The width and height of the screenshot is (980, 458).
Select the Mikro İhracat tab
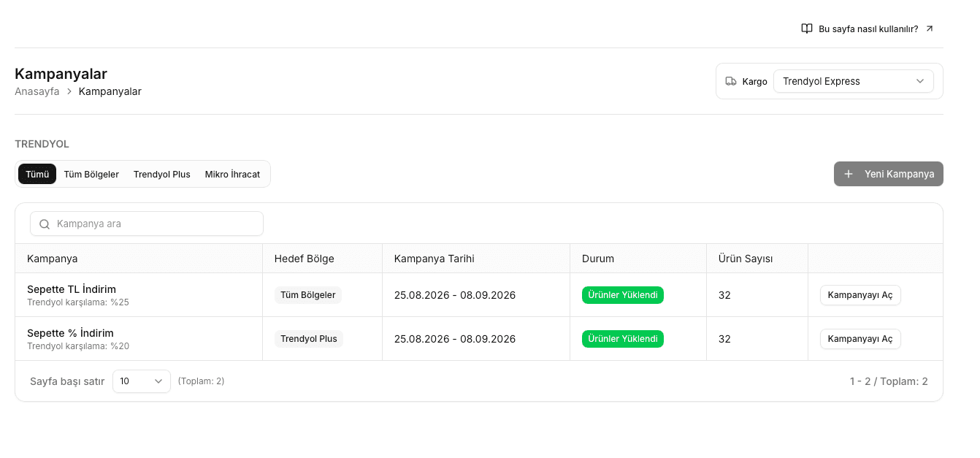click(x=232, y=174)
